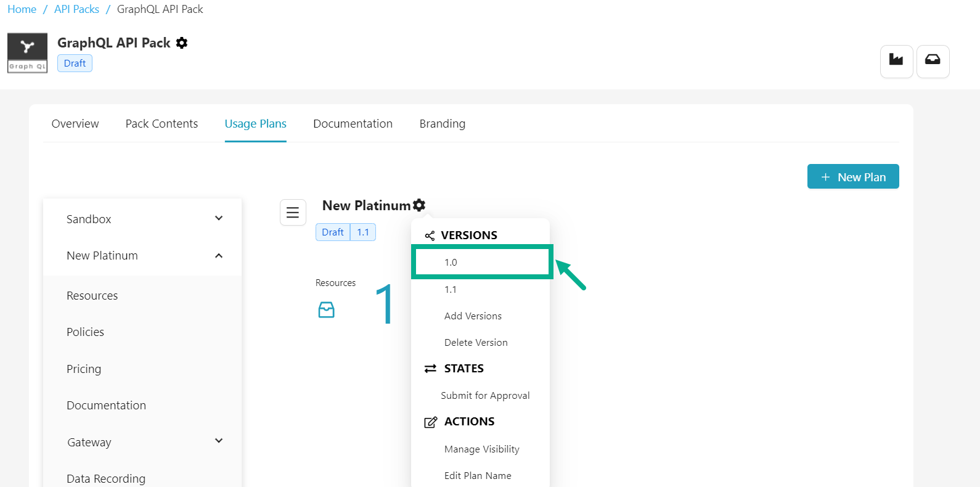Click the gear icon beside GraphQL API Pack title
980x487 pixels.
pos(181,43)
